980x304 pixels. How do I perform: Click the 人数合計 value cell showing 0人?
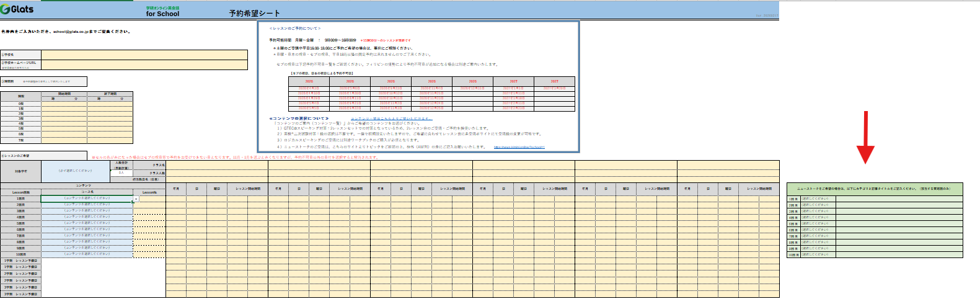tap(121, 172)
